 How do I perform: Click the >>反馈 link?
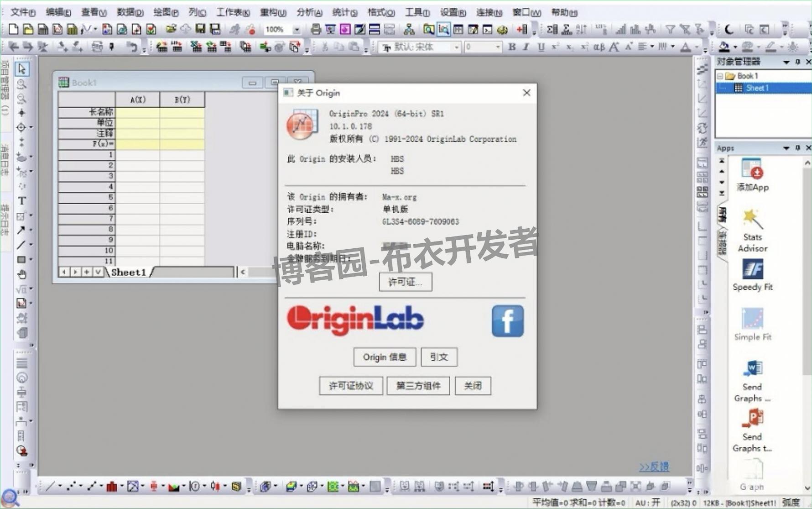point(654,467)
